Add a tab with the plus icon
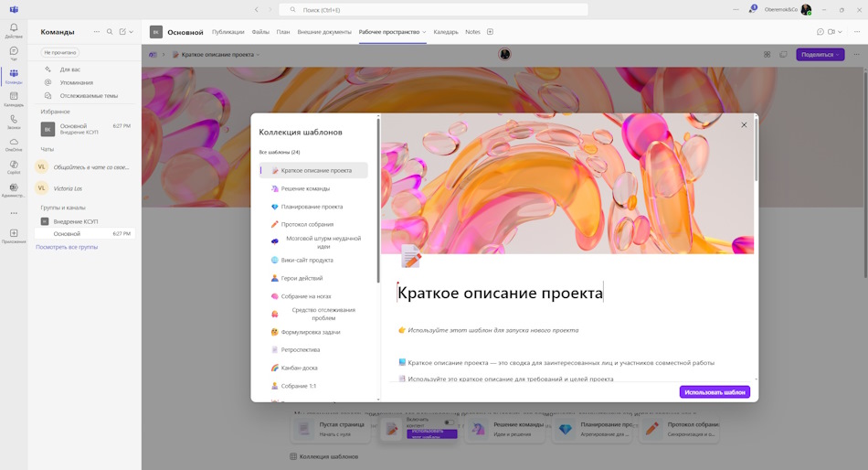The image size is (868, 470). pos(490,32)
